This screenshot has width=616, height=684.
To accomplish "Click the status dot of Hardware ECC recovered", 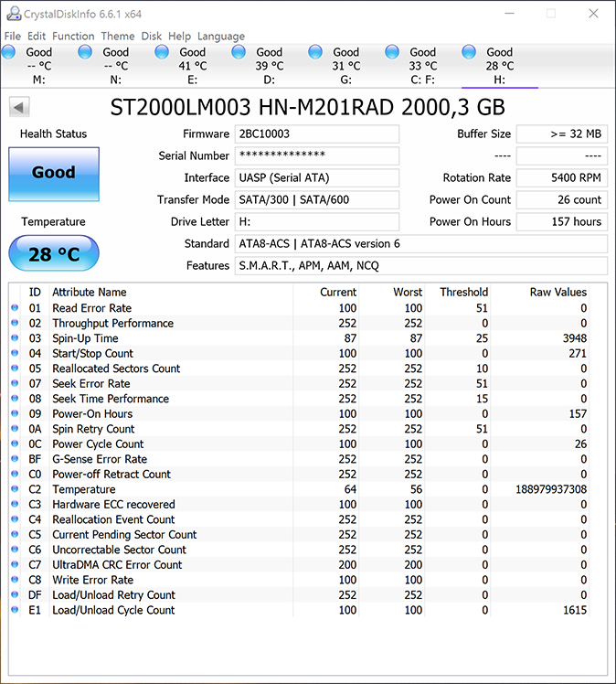I will pyautogui.click(x=15, y=504).
